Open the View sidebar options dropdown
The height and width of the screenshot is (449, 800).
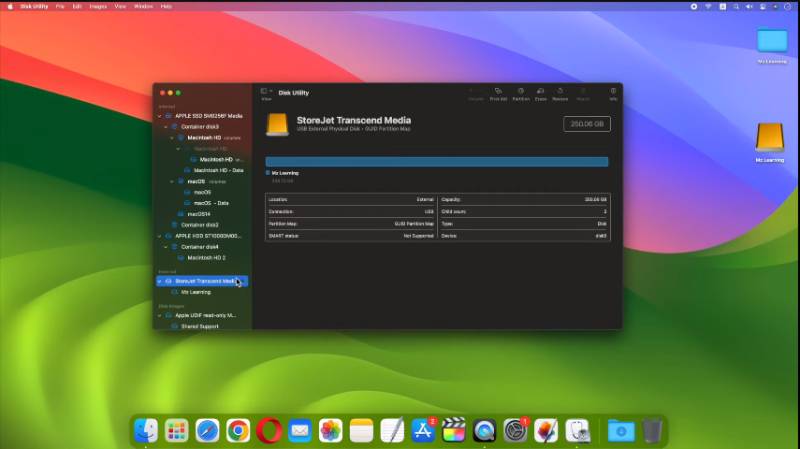pyautogui.click(x=266, y=92)
